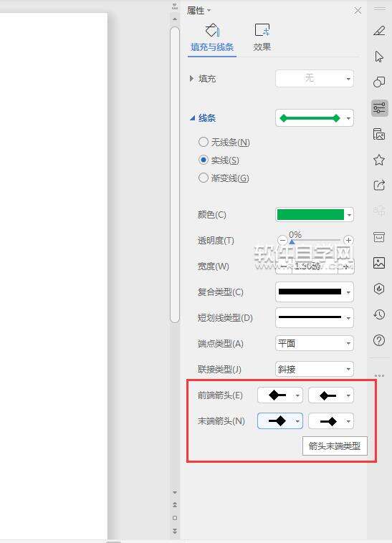Click the pen style icon in sidebar
This screenshot has width=392, height=543.
coord(379,31)
